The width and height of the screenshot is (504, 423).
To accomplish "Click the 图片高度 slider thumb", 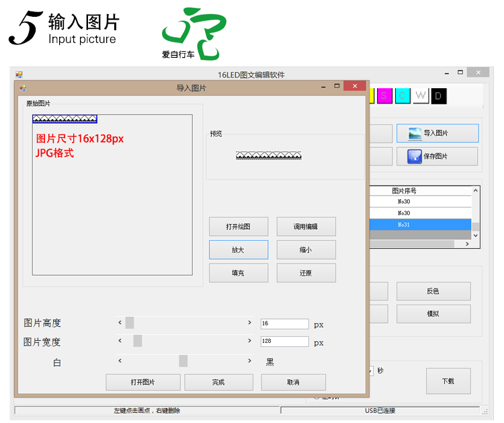I will (x=130, y=322).
